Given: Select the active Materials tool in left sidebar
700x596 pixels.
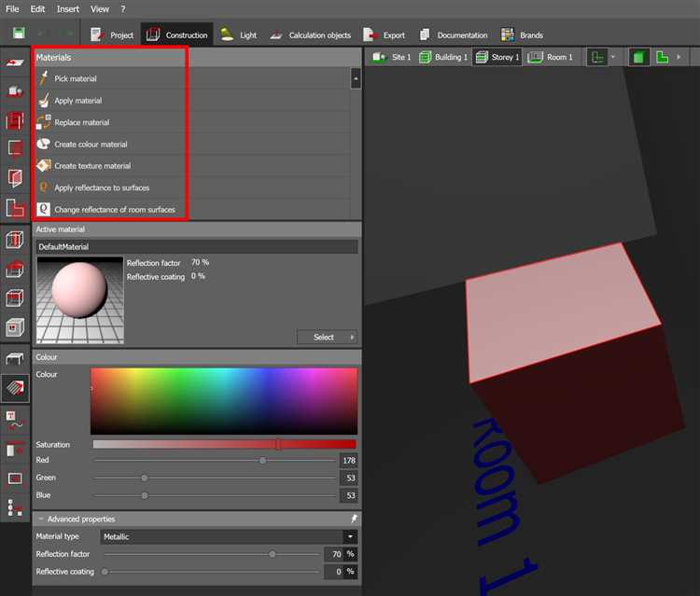Looking at the screenshot, I should [15, 388].
